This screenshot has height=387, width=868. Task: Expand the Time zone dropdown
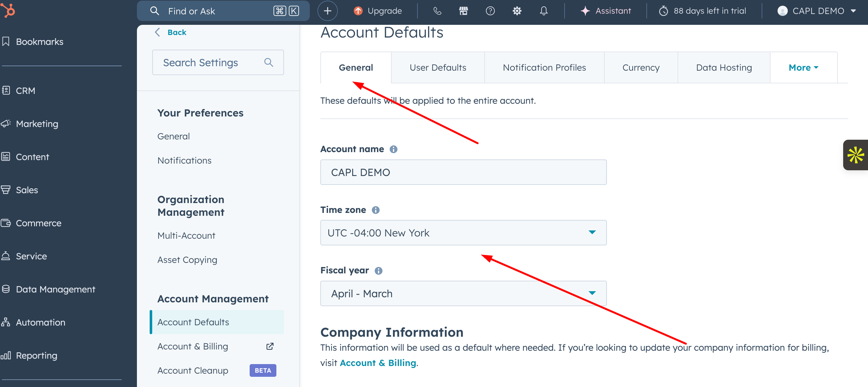[463, 233]
